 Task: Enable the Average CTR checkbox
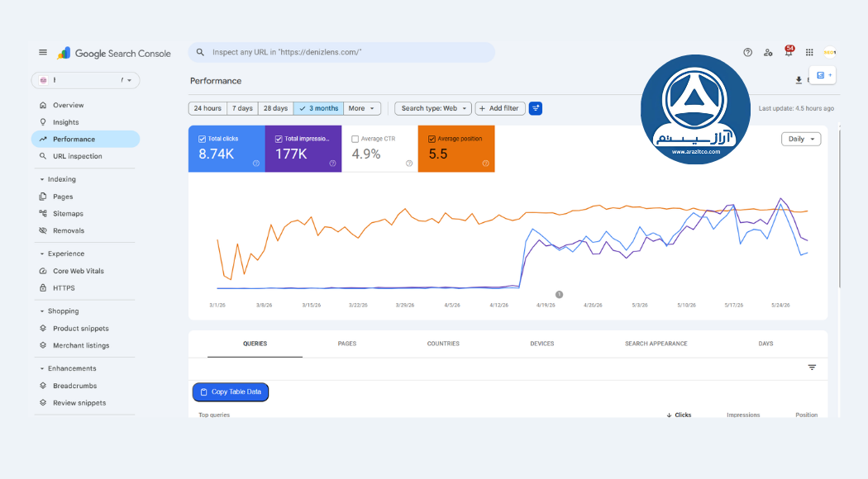[x=355, y=139]
